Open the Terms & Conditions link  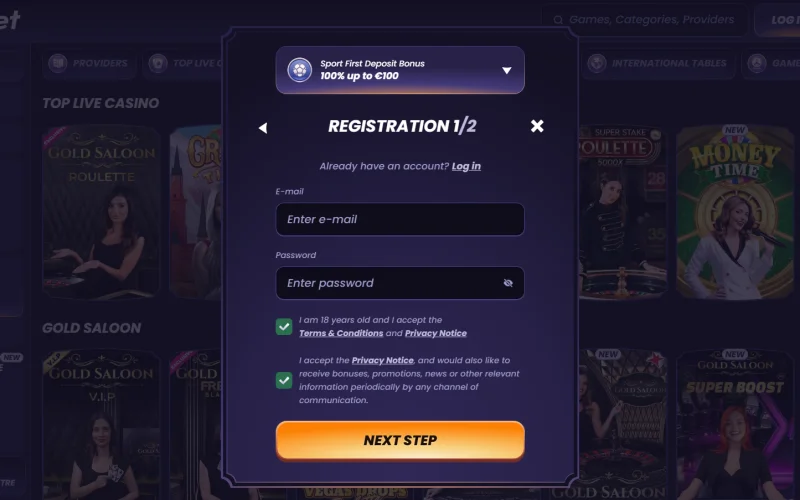click(x=341, y=333)
